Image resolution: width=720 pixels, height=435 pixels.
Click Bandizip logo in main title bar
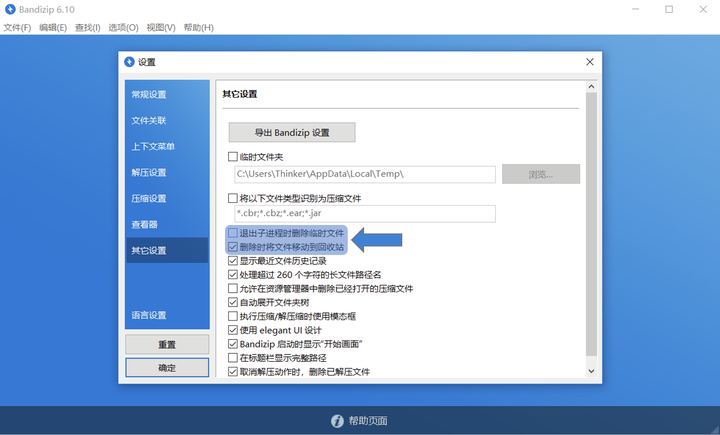(x=10, y=9)
